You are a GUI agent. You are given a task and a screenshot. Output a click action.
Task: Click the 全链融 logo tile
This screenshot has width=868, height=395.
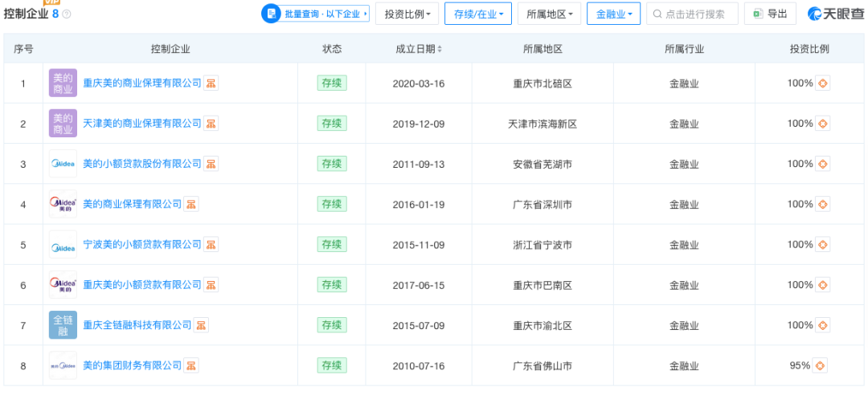[x=63, y=325]
